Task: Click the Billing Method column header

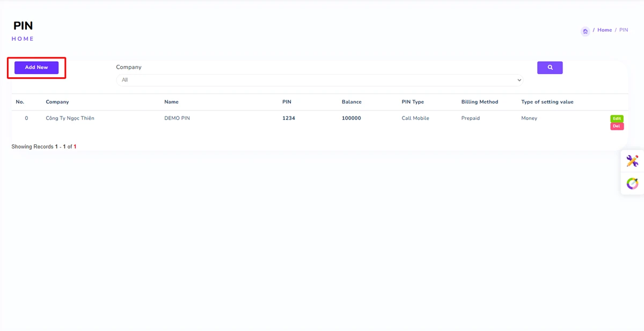Action: click(479, 102)
